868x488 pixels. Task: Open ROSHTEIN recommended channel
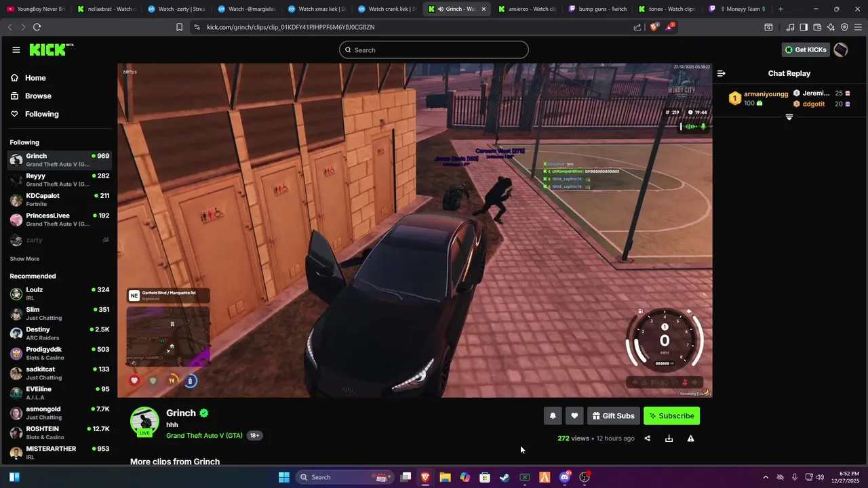(x=60, y=432)
